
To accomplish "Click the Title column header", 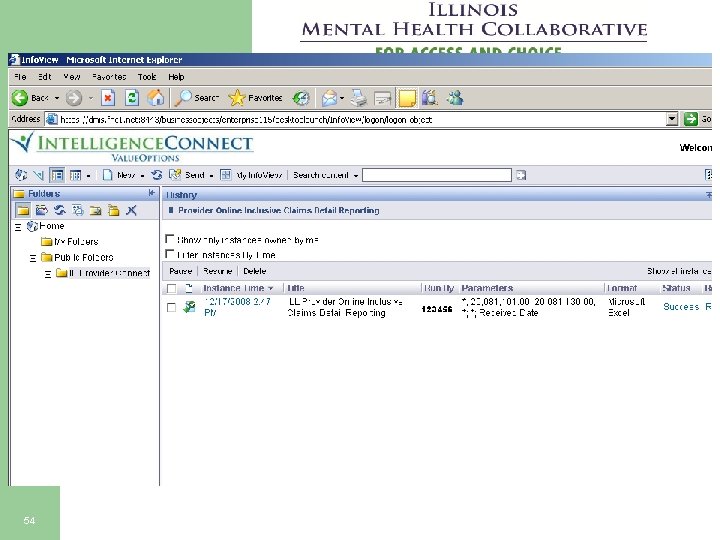I will pyautogui.click(x=296, y=288).
